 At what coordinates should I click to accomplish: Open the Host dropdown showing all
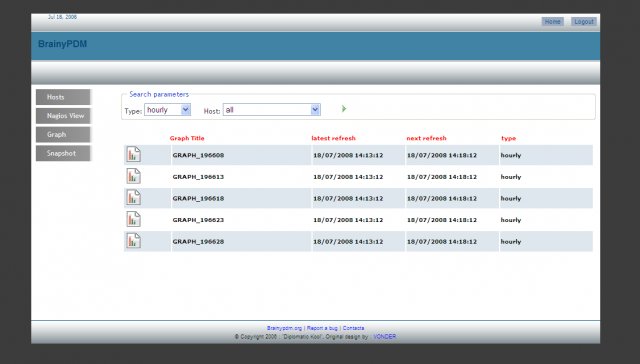271,109
